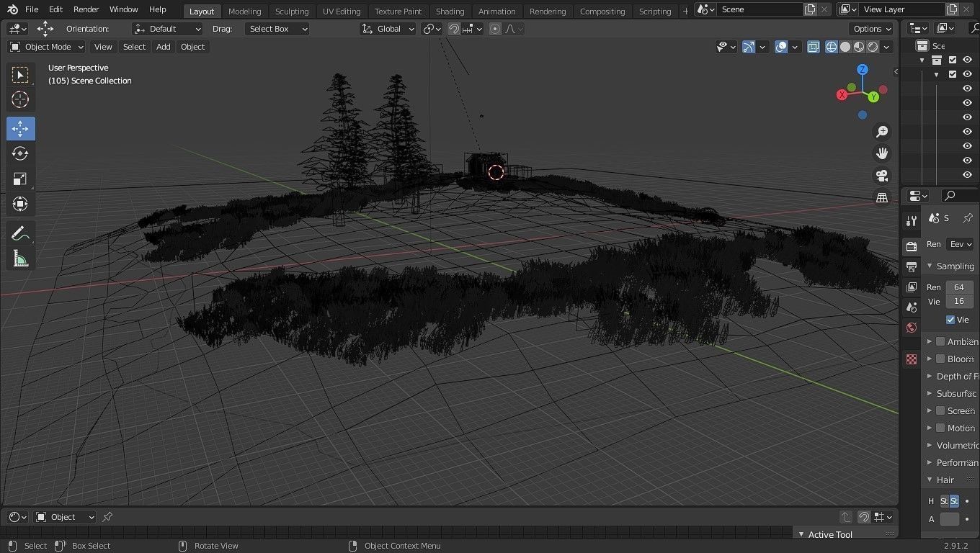The height and width of the screenshot is (553, 980).
Task: Open the View Layer properties tab
Action: tap(912, 287)
